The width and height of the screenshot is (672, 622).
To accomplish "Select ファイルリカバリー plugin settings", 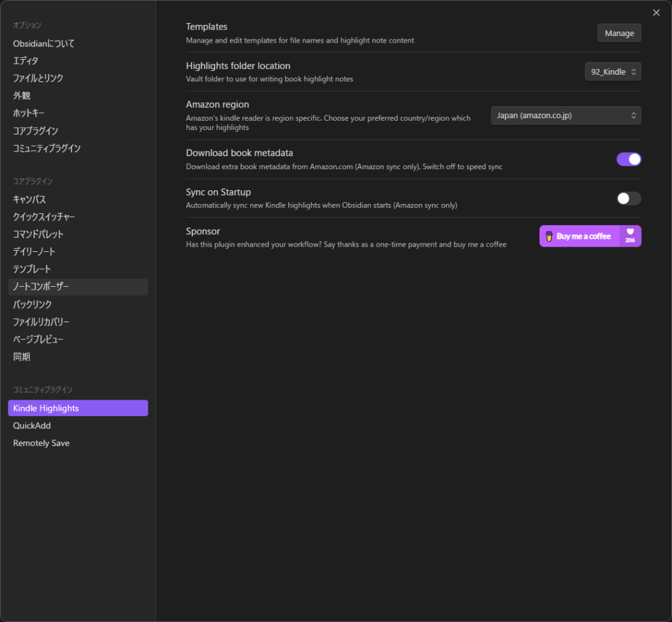I will [78, 321].
